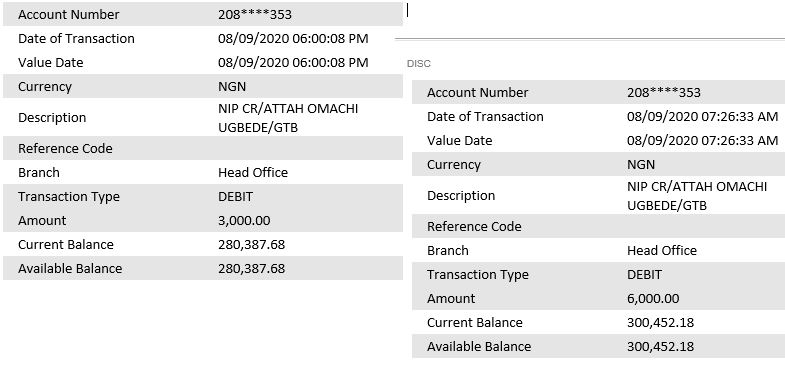Click Current Balance label beside 280,387.68
This screenshot has height=365, width=785.
pos(66,244)
